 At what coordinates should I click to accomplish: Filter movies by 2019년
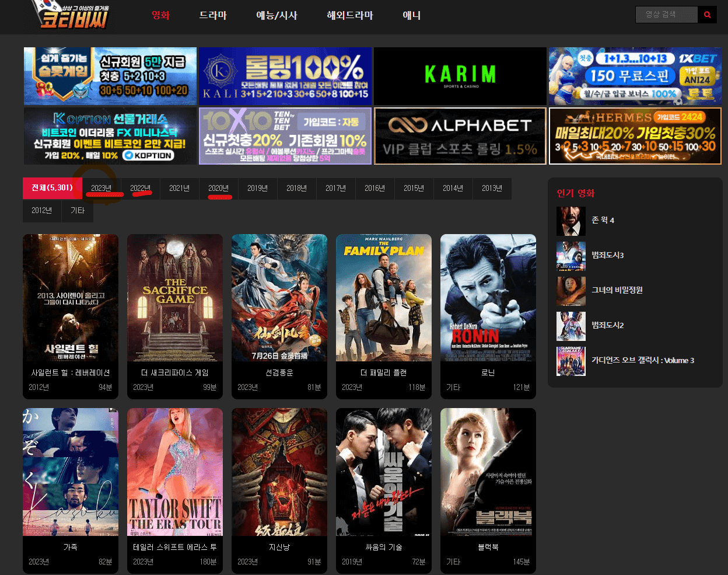coord(257,188)
